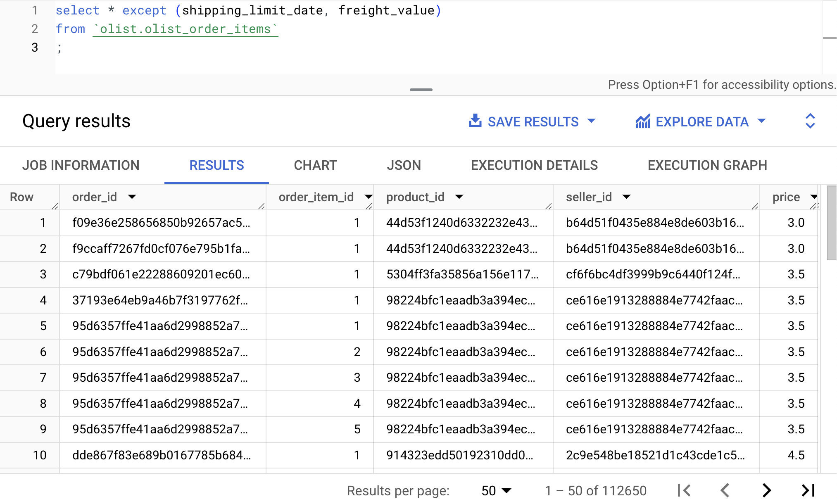Click the Save Results download icon

coord(475,121)
